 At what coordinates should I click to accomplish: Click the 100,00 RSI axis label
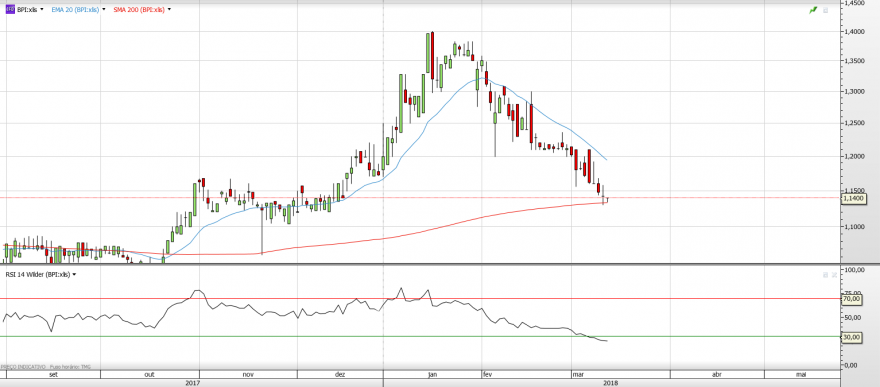[x=854, y=270]
